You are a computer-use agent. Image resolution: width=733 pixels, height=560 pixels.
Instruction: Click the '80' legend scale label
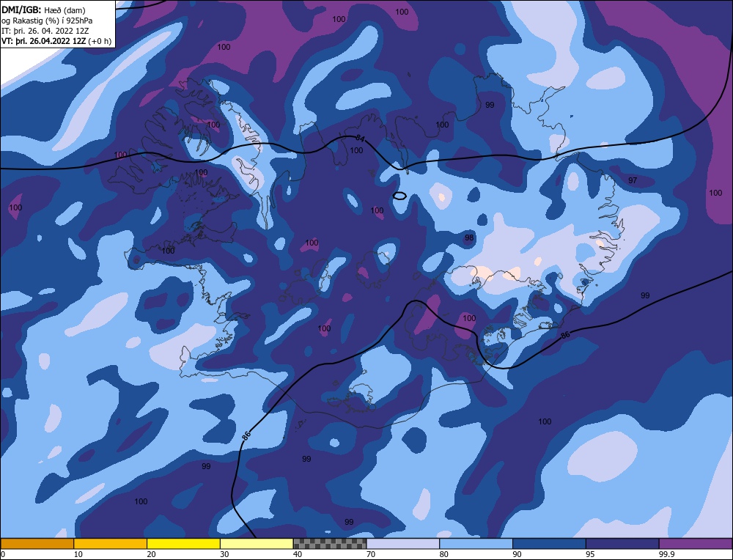pyautogui.click(x=444, y=554)
